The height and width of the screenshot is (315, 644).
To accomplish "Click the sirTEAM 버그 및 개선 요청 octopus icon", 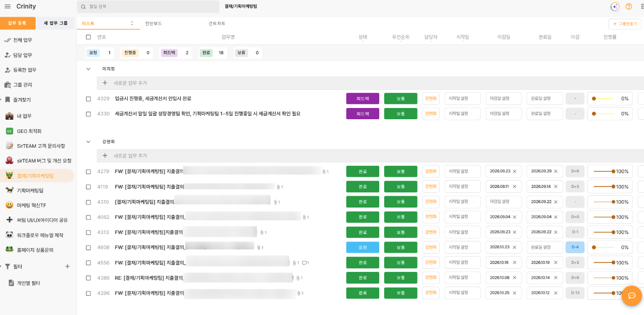I will pos(9,160).
